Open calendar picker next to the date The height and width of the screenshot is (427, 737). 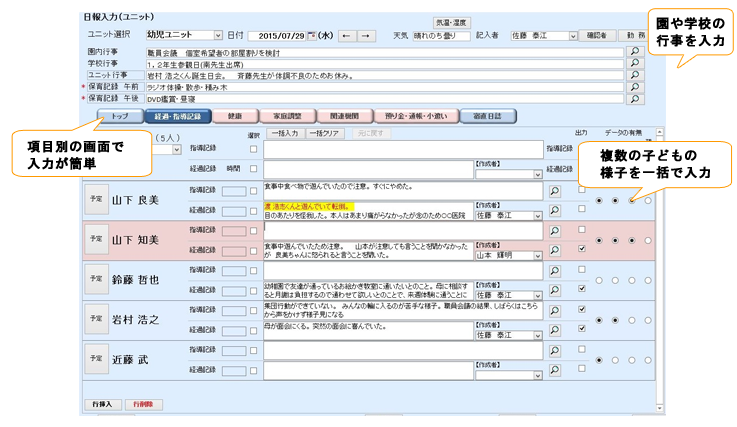(312, 35)
